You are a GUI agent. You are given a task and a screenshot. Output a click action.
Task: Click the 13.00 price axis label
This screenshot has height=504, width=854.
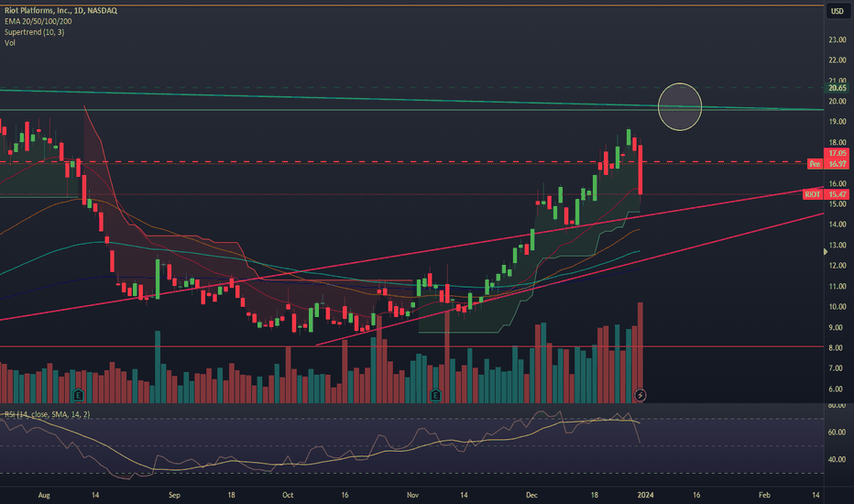838,246
